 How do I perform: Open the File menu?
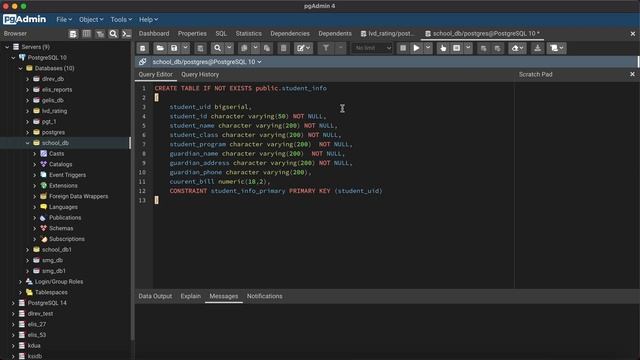point(64,20)
